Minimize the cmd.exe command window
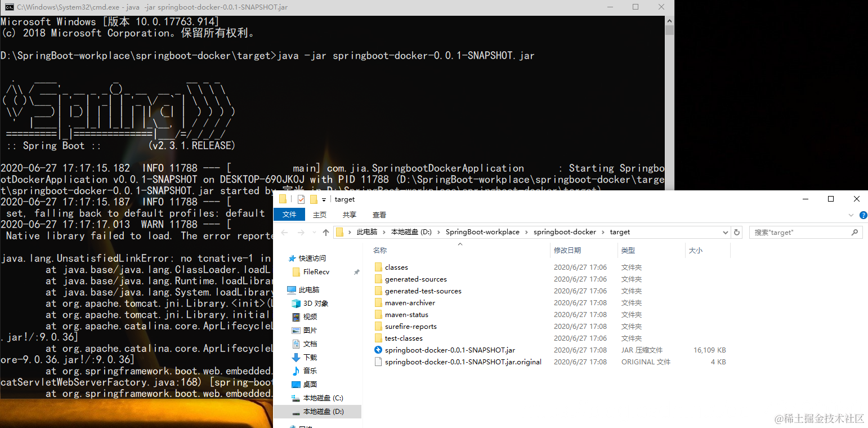The width and height of the screenshot is (868, 428). [x=610, y=7]
